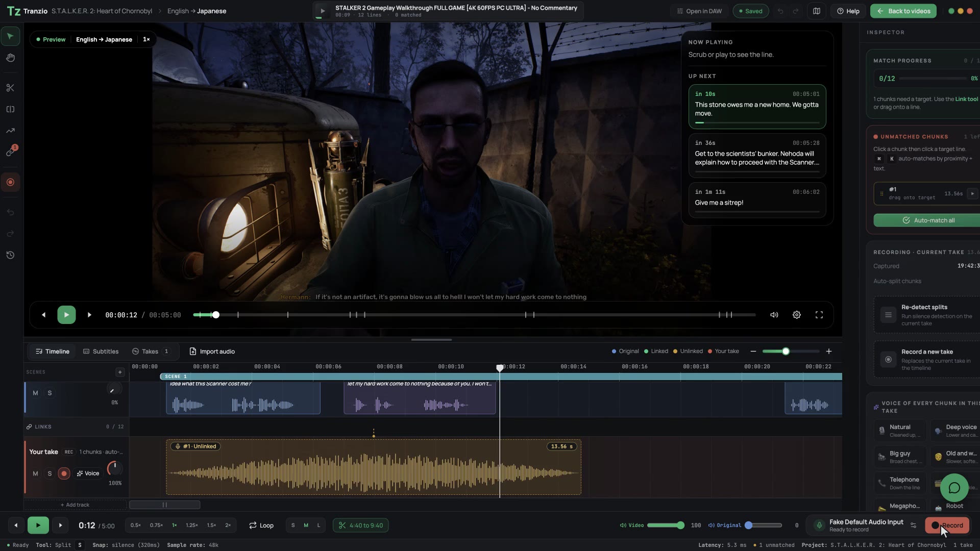Go Back to videos
This screenshot has height=551, width=980.
tap(903, 11)
